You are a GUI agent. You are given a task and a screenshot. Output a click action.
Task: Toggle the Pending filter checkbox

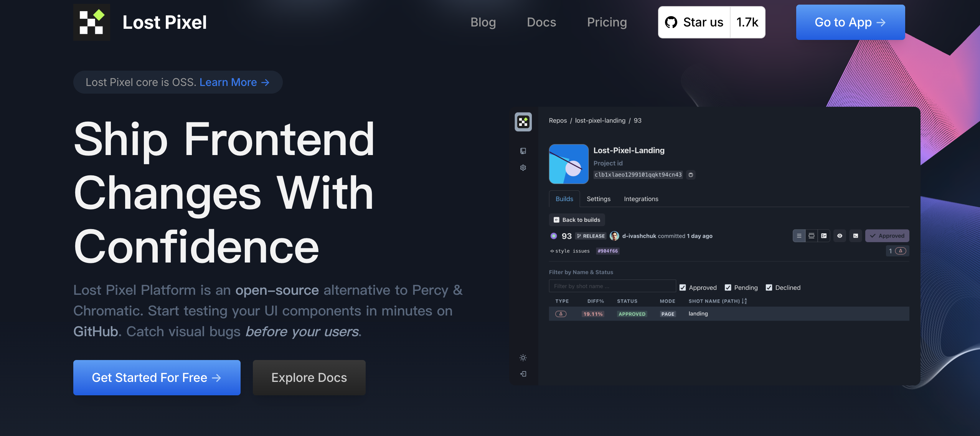click(x=728, y=287)
